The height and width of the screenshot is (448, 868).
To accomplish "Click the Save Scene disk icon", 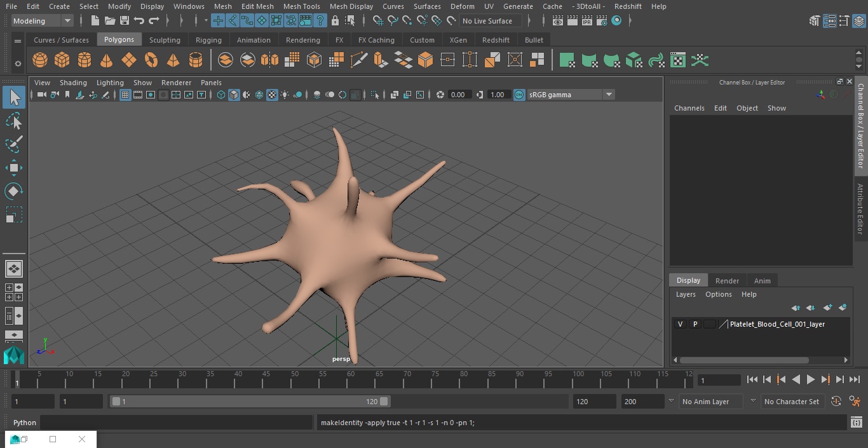I will tap(125, 21).
